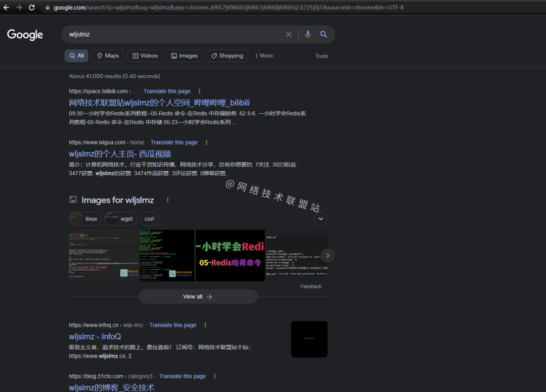
Task: Translate the 51cto blog result page
Action: (x=183, y=376)
